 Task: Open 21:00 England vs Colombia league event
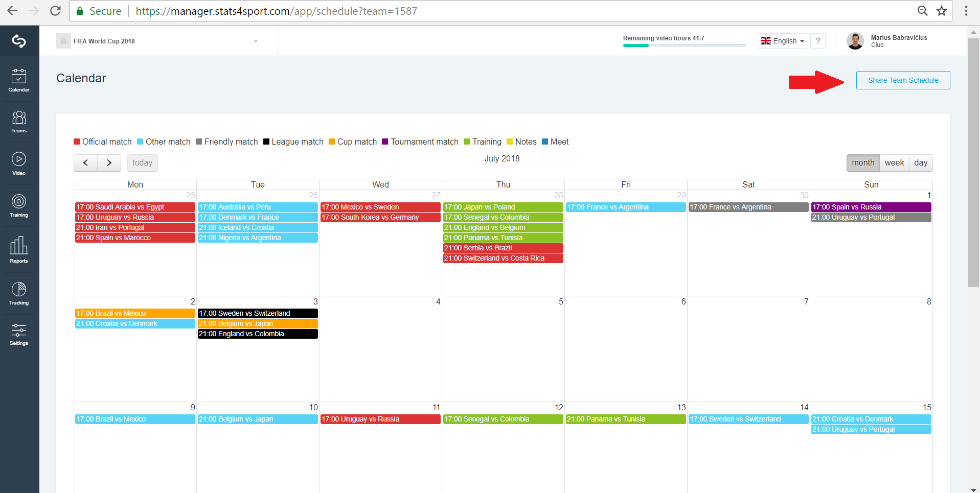[x=258, y=334]
